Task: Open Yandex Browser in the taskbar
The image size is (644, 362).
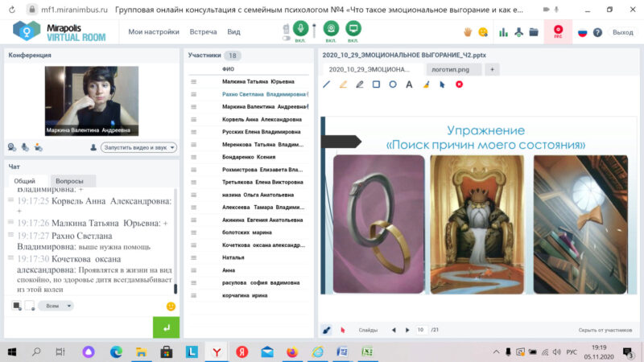Action: pos(217,352)
